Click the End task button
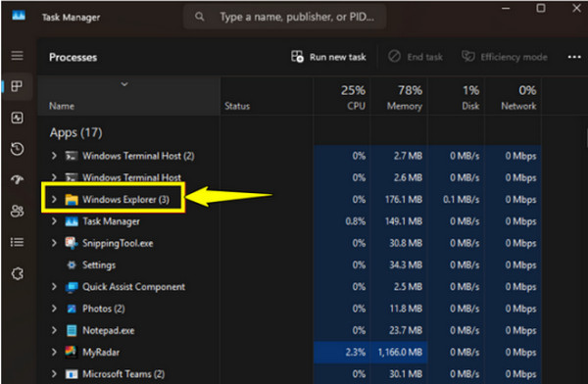This screenshot has height=384, width=588. click(x=416, y=57)
